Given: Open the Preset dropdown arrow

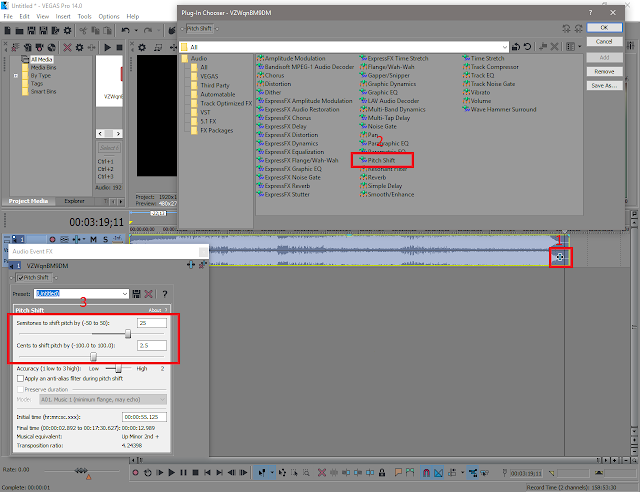Looking at the screenshot, I should 125,294.
